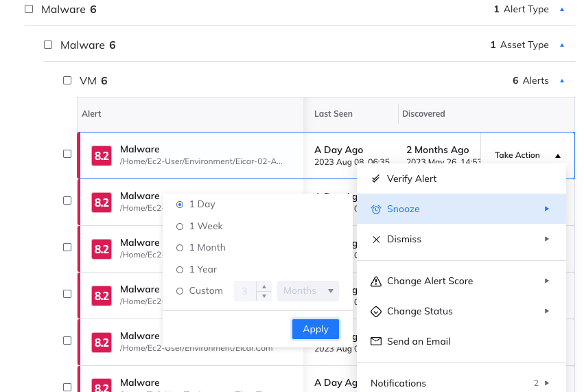Click the 8.2 score badge of first alert

coord(102,155)
